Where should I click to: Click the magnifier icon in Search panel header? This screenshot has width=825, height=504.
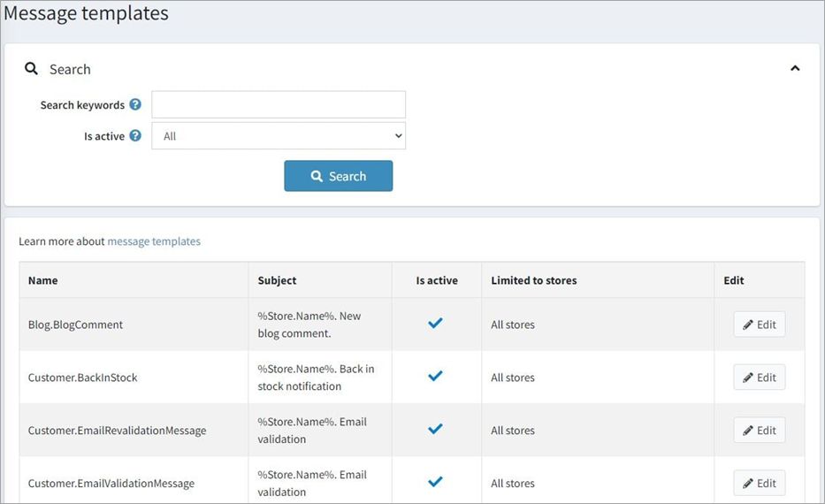[31, 69]
